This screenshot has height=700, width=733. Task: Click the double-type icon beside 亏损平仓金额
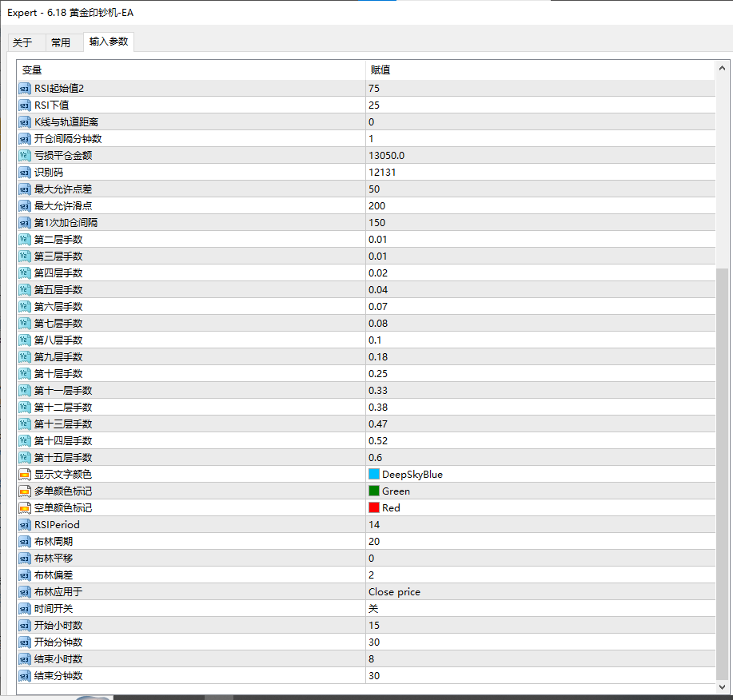(x=25, y=156)
